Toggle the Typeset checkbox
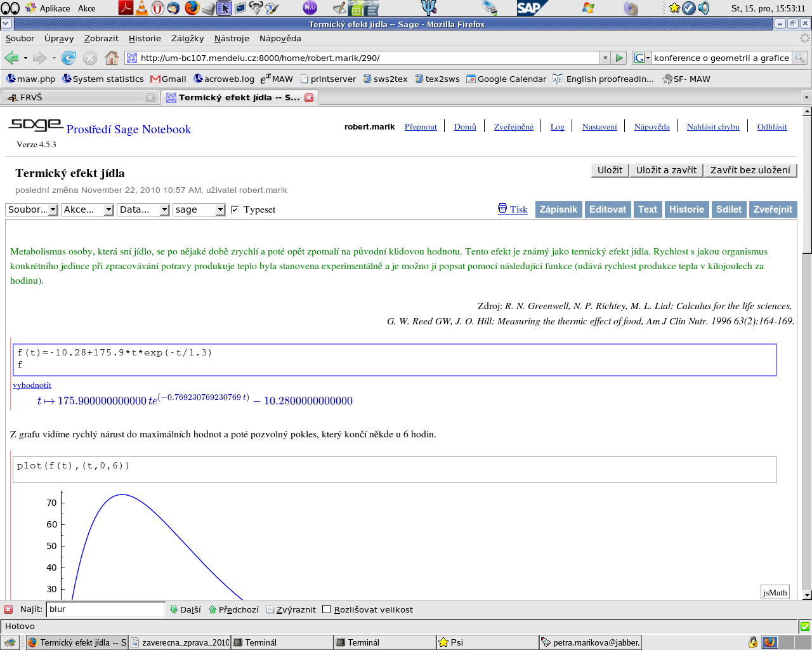812x650 pixels. (x=235, y=209)
